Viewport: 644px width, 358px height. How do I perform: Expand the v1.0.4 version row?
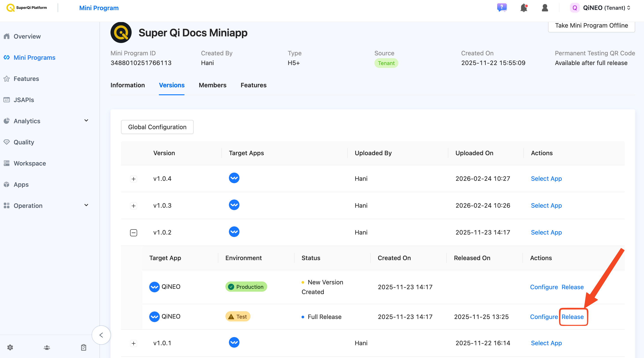click(x=134, y=179)
